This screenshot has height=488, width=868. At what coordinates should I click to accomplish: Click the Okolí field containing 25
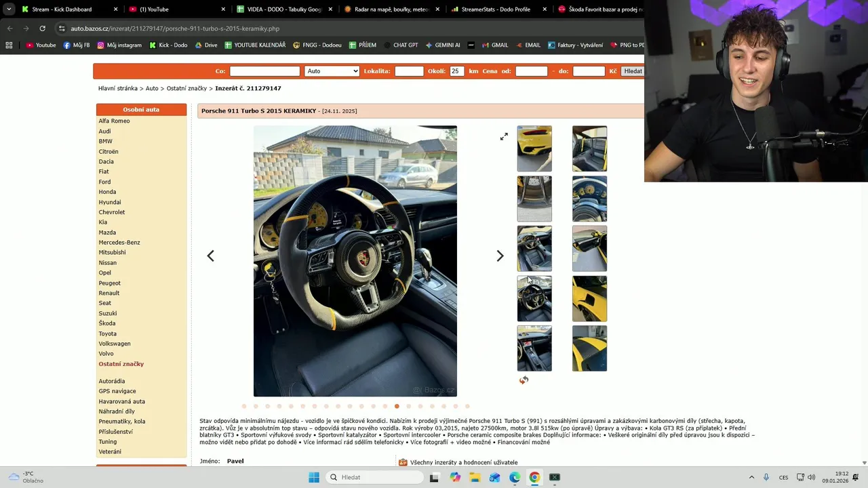[x=457, y=71]
